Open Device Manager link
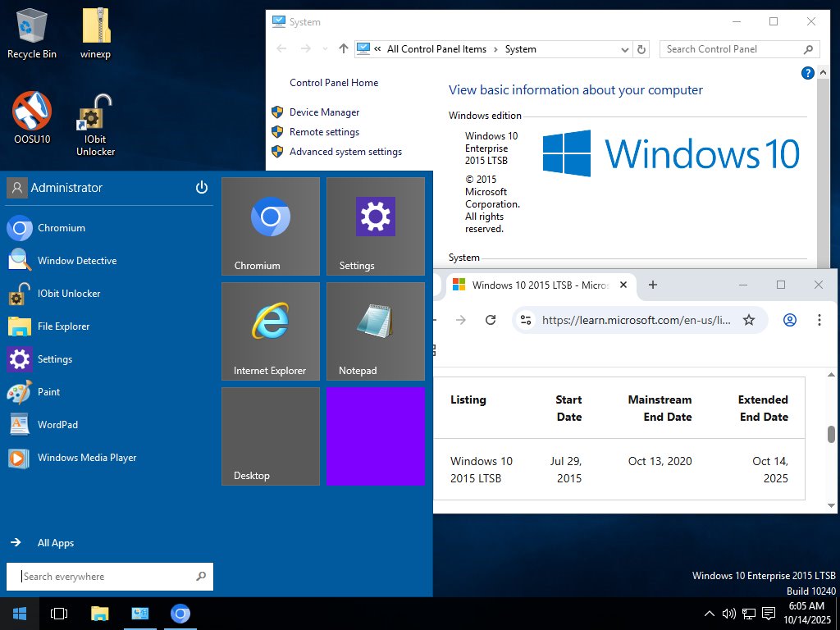This screenshot has width=840, height=630. tap(324, 112)
